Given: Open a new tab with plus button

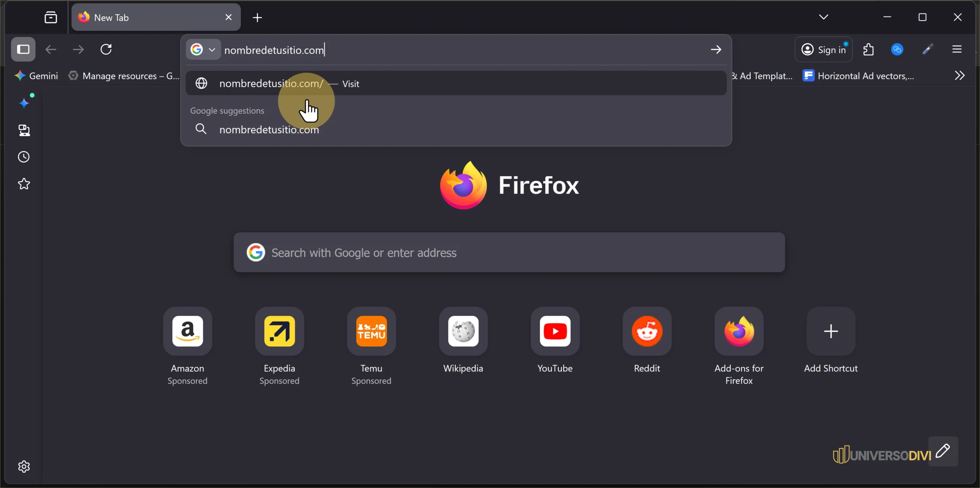Looking at the screenshot, I should point(258,18).
